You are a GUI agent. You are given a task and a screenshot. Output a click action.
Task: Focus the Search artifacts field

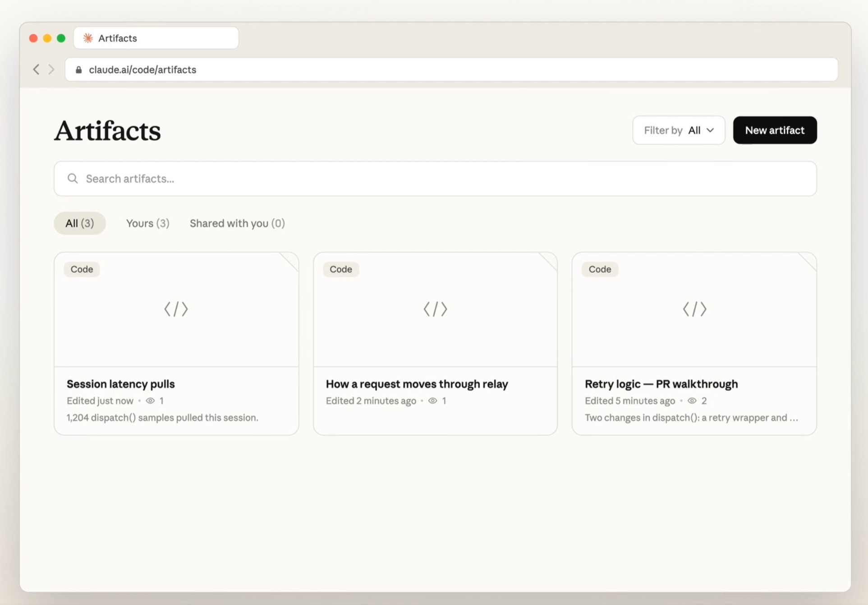(435, 179)
